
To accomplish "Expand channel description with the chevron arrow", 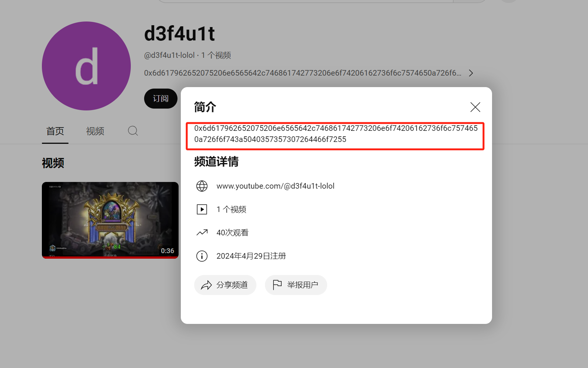I will (x=471, y=73).
